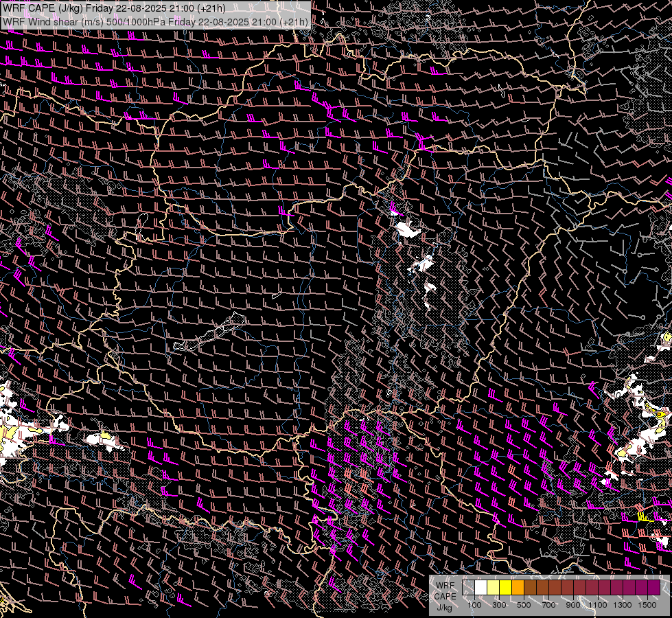Click the 700 legend tick label
This screenshot has width=672, height=618.
pyautogui.click(x=548, y=605)
